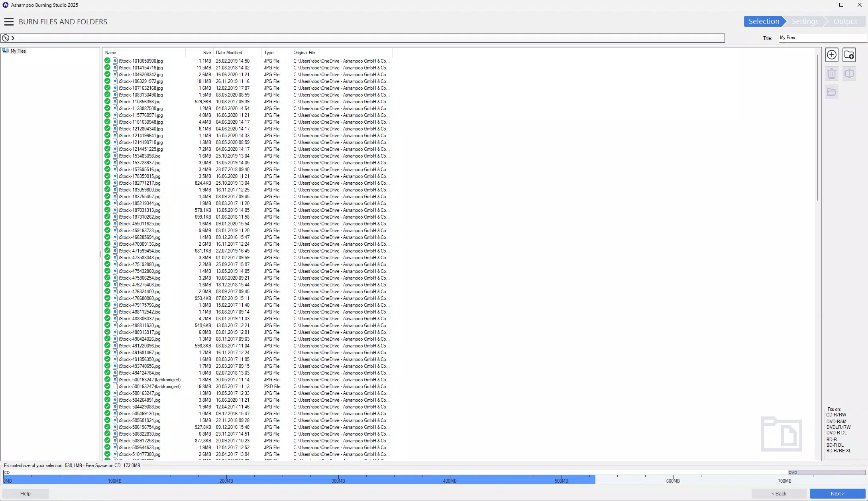Click the blue disc capacity bar
Viewport: 868px width, 501px height.
point(299,480)
